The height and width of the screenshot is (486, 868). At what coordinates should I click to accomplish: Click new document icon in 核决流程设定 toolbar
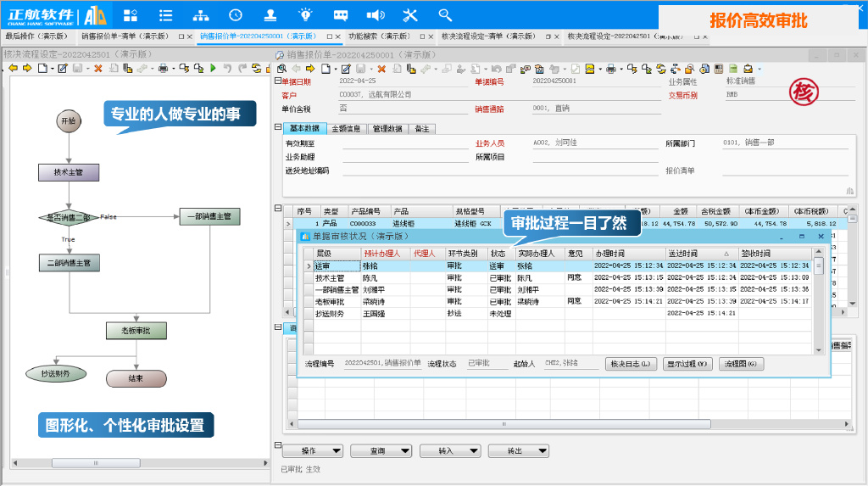tap(42, 68)
